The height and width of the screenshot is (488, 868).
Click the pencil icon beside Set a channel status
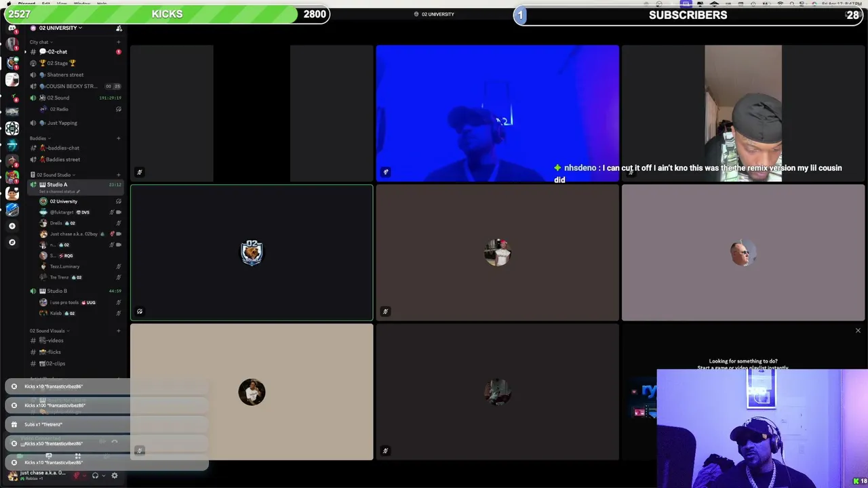tap(78, 191)
